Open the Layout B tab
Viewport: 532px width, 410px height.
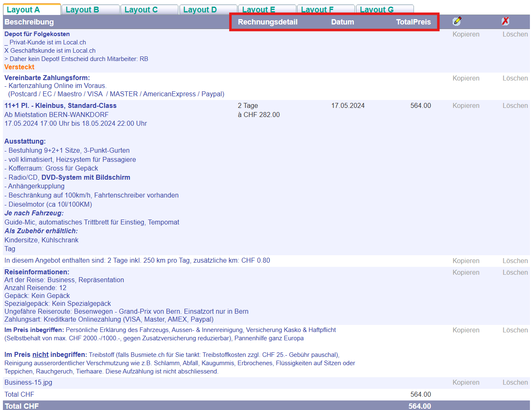click(91, 10)
